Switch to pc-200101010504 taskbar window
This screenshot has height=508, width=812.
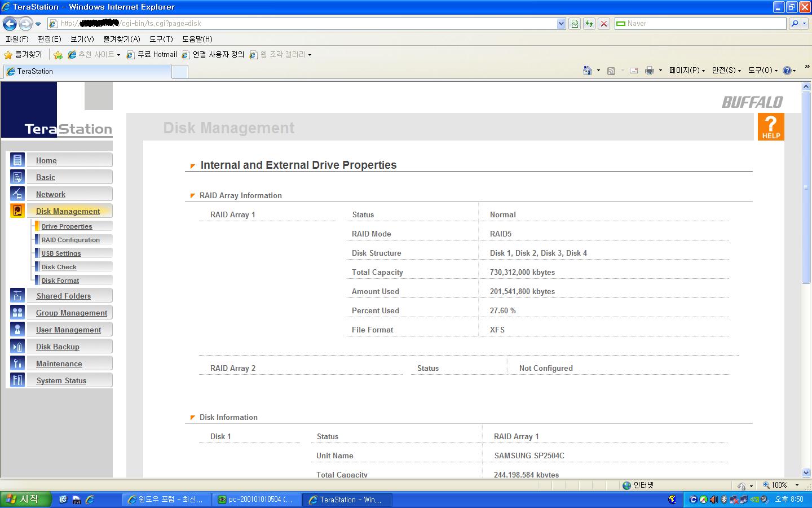point(257,500)
